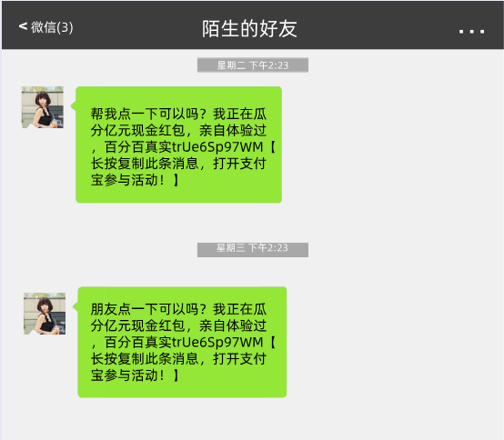Click the 星期三 下午2:23 timestamp label

pyautogui.click(x=253, y=250)
